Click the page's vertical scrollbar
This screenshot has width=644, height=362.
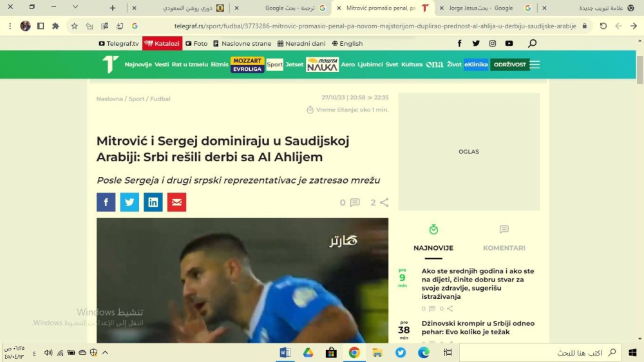point(639,193)
